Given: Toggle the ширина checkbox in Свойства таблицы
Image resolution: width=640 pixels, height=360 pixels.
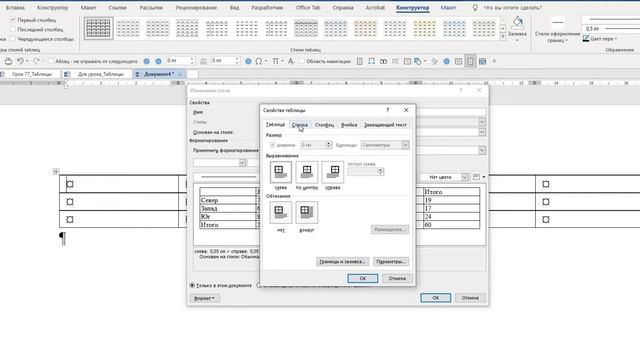Looking at the screenshot, I should (272, 145).
